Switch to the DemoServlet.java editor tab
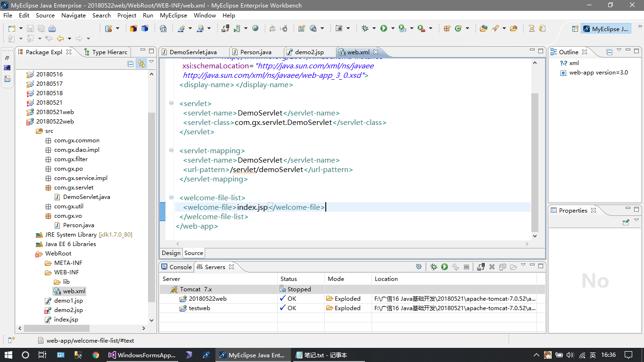This screenshot has width=644, height=362. click(193, 52)
